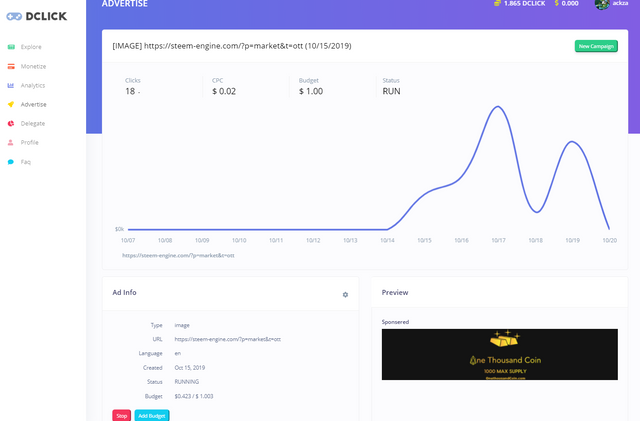Image resolution: width=640 pixels, height=421 pixels.
Task: Click the 0.000 dollar balance
Action: 570,3
